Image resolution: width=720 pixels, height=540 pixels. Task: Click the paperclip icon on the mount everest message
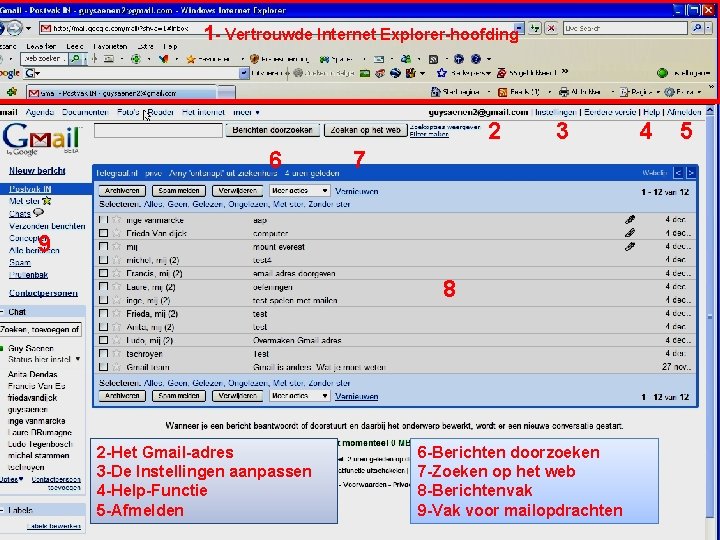pos(630,247)
